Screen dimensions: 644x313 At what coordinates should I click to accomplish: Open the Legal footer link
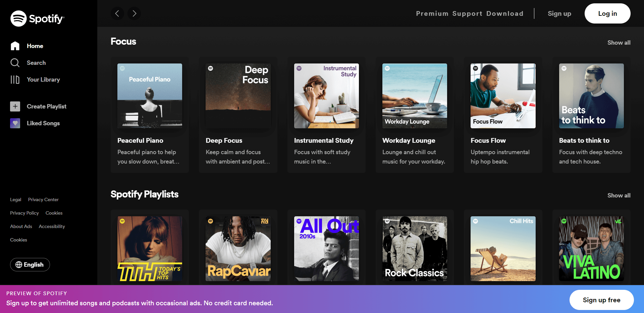(x=16, y=199)
